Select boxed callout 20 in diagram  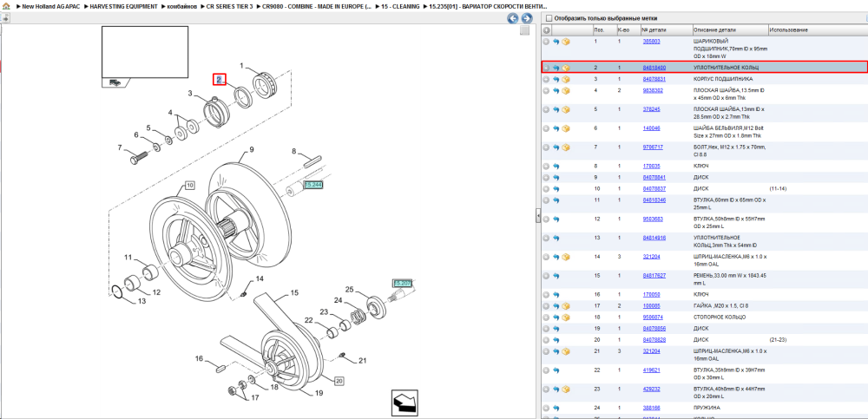click(x=339, y=381)
